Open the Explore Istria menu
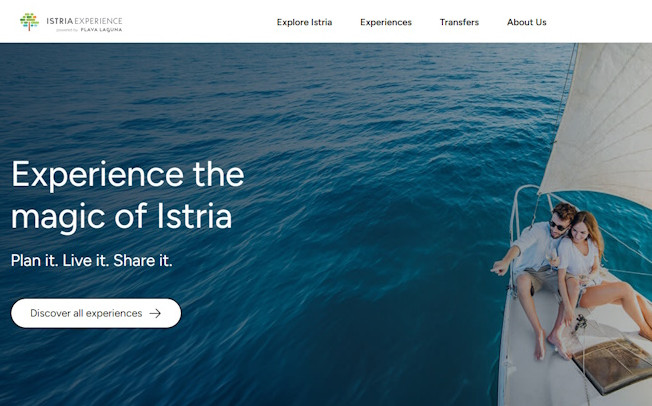The height and width of the screenshot is (406, 652). pyautogui.click(x=304, y=22)
